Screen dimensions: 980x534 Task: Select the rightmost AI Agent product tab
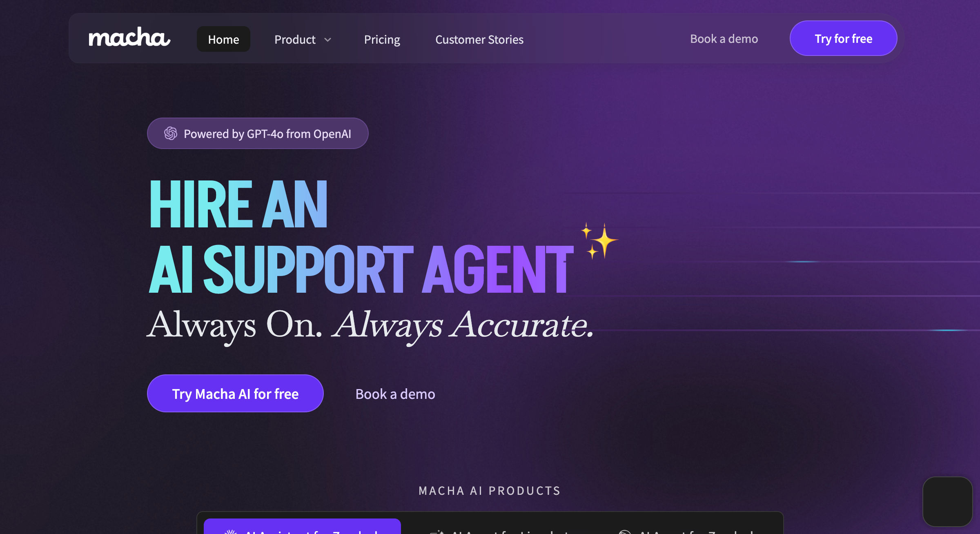pyautogui.click(x=686, y=530)
